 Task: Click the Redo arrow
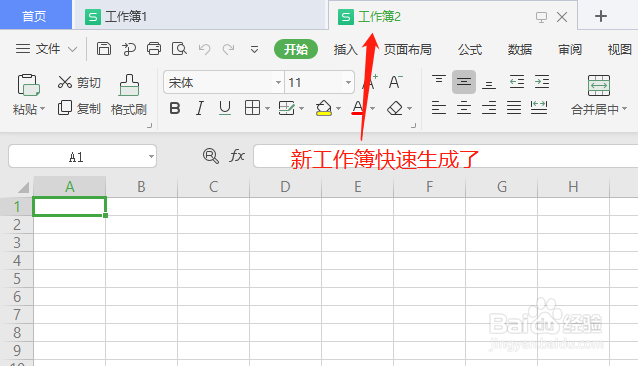click(x=229, y=49)
